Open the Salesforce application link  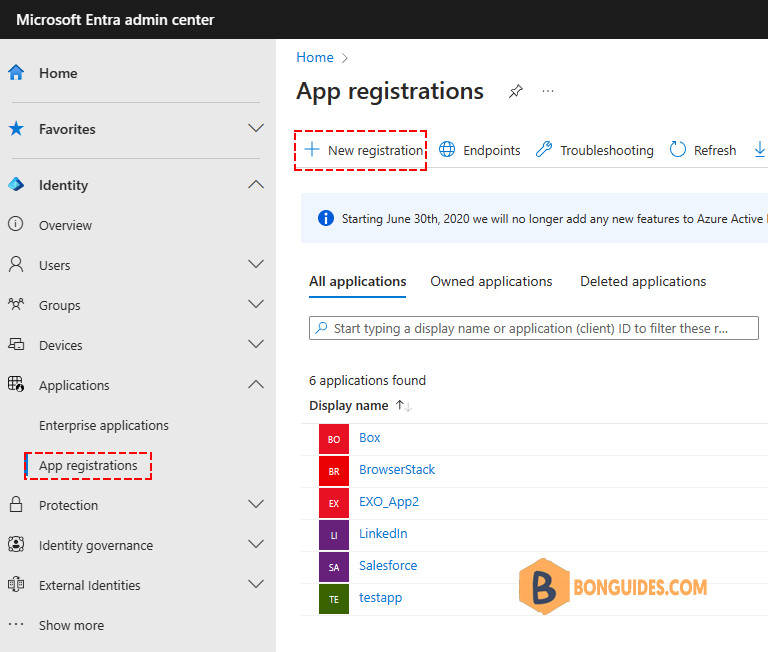(388, 565)
